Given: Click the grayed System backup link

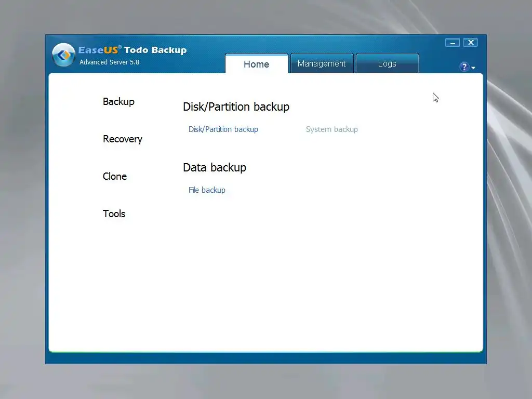Looking at the screenshot, I should pyautogui.click(x=332, y=129).
